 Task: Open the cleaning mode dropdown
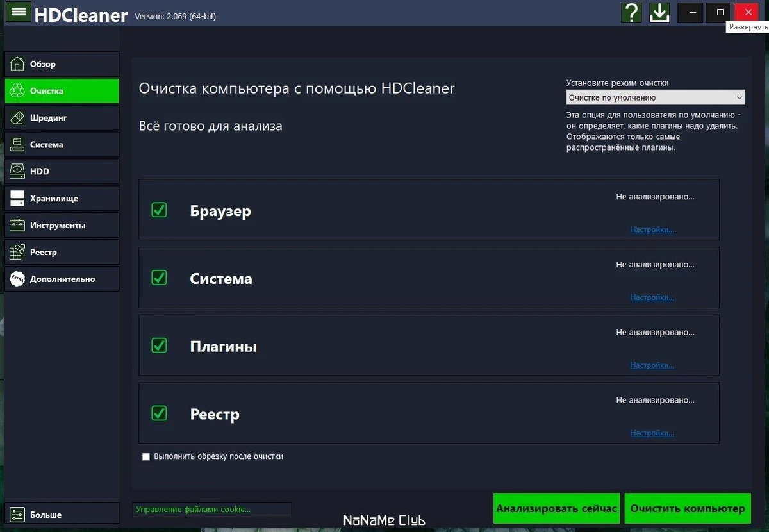point(656,97)
